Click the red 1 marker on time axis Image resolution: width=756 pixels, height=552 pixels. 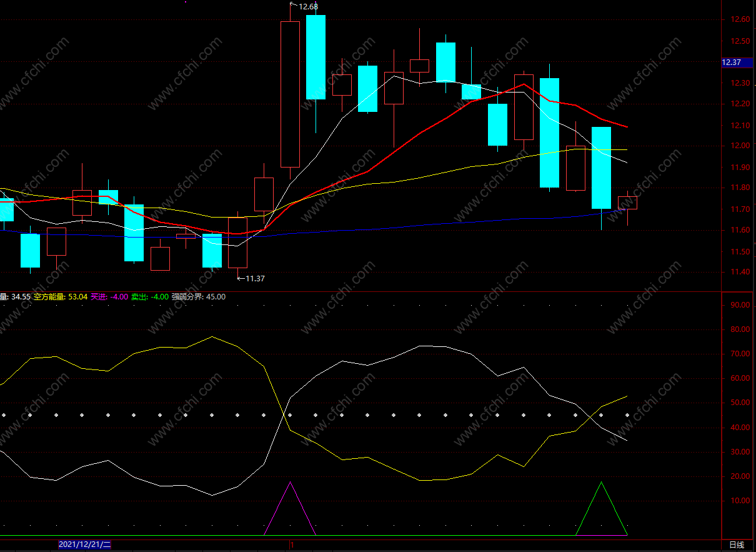point(292,545)
